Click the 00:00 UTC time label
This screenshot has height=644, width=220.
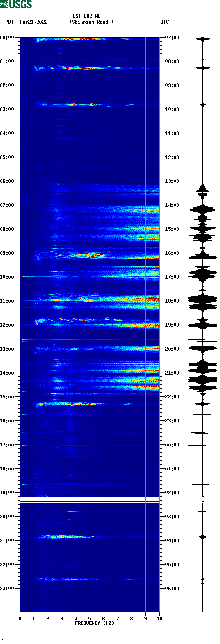pyautogui.click(x=172, y=445)
